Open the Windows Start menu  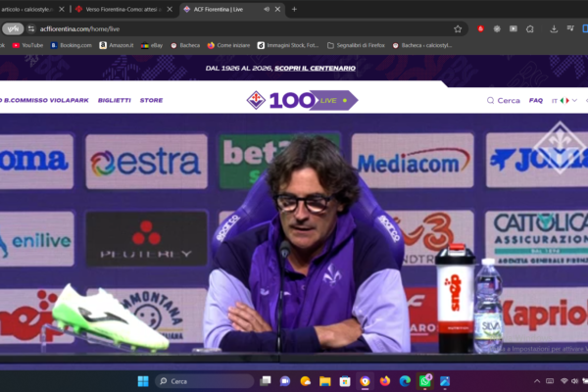coord(143,381)
